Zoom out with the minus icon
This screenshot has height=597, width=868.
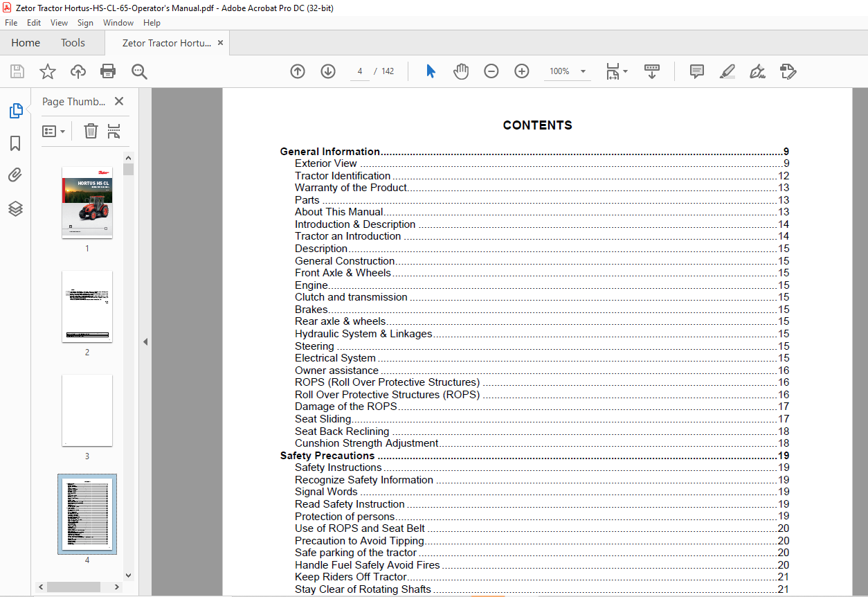[491, 71]
